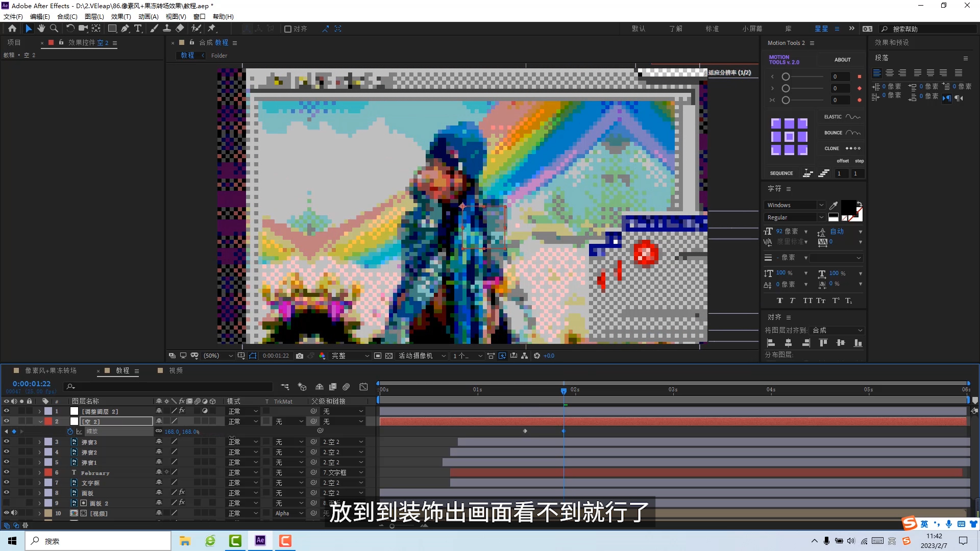Open the 完整 resolution dropdown

coord(350,356)
